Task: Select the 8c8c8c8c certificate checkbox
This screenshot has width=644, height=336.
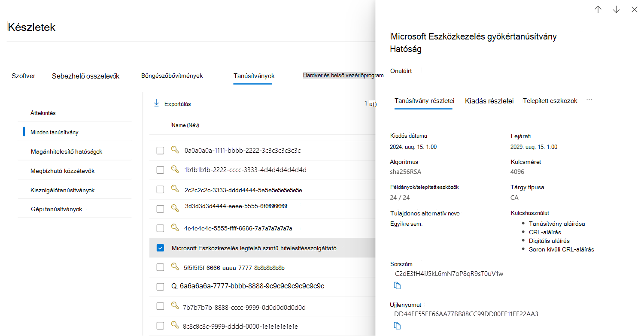Action: pos(160,326)
